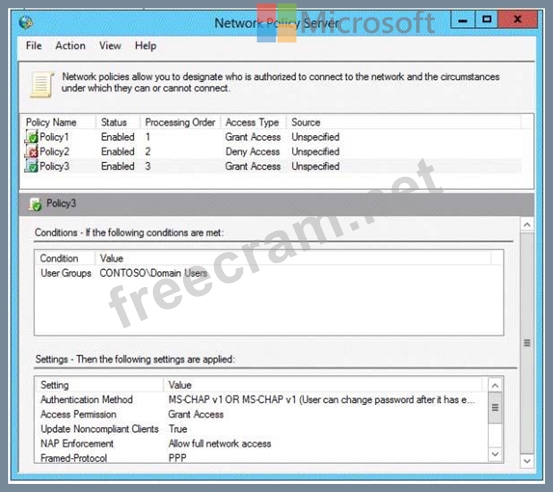Click Enabled status of Policy1
The height and width of the screenshot is (492, 553).
point(118,137)
